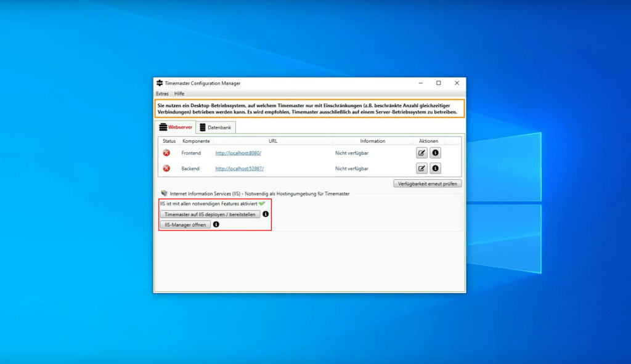This screenshot has width=631, height=364.
Task: Click info icon next to deploy button
Action: coord(266,214)
